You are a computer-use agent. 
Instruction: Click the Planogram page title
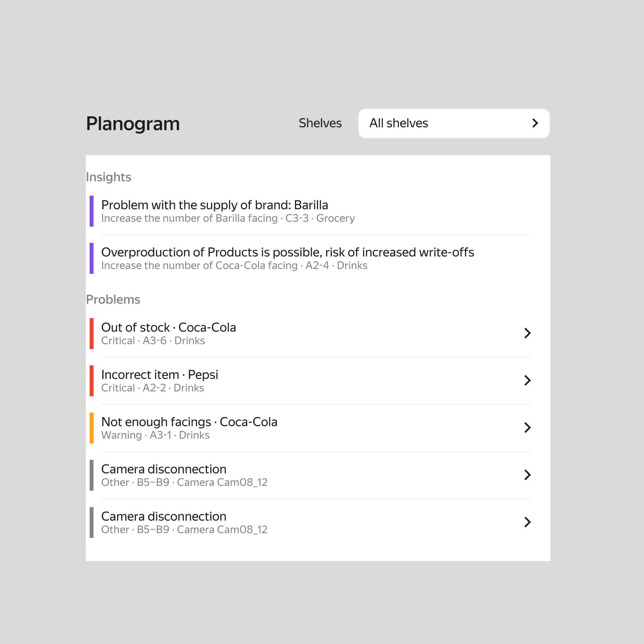pyautogui.click(x=133, y=124)
